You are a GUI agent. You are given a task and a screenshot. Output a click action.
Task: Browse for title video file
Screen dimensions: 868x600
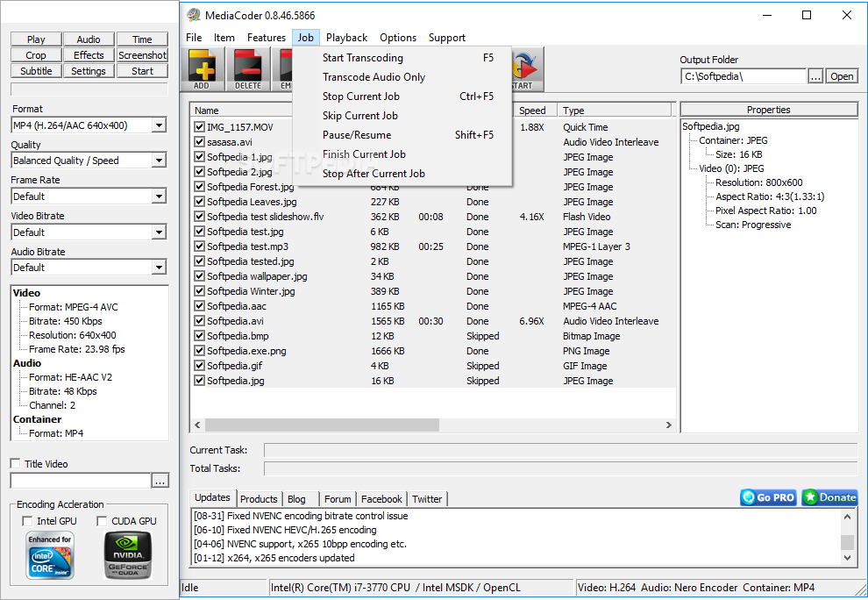[x=160, y=481]
